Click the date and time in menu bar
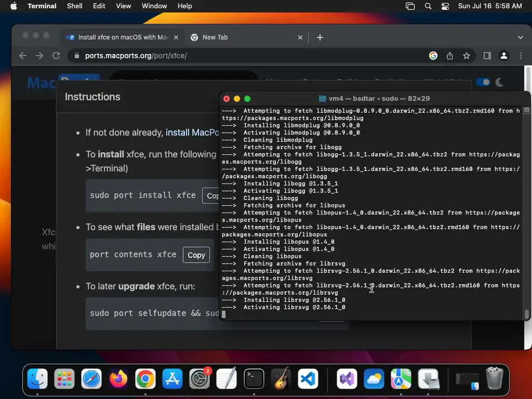Image resolution: width=532 pixels, height=399 pixels. (x=489, y=6)
